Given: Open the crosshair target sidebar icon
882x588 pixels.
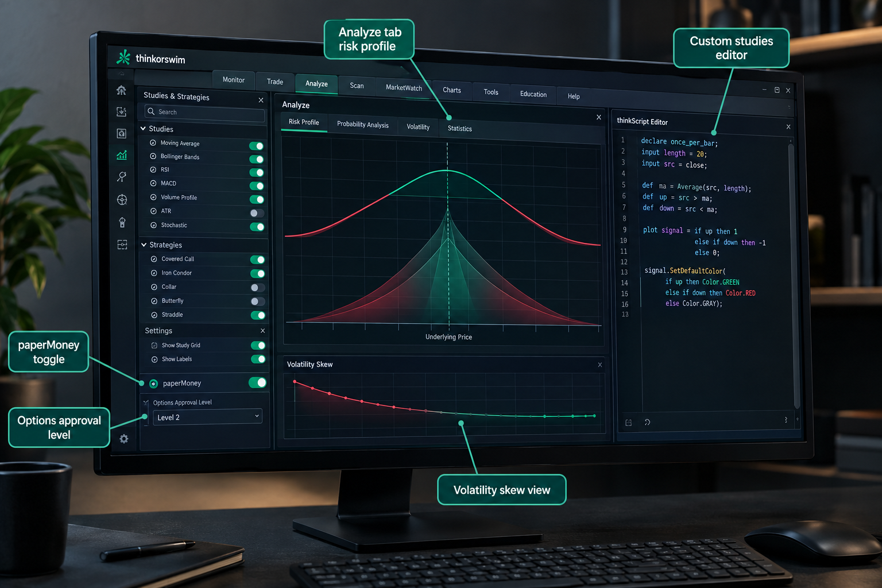Looking at the screenshot, I should point(122,200).
